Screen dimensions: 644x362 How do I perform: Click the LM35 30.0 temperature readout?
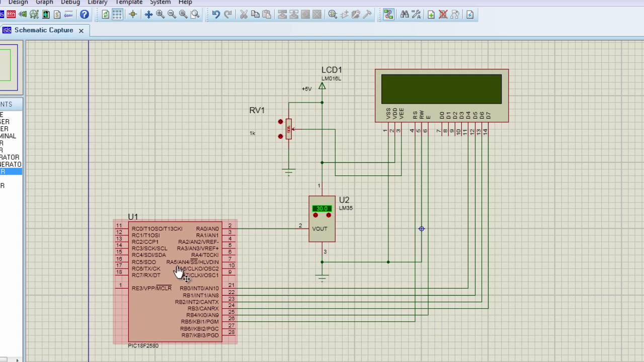[x=322, y=208]
